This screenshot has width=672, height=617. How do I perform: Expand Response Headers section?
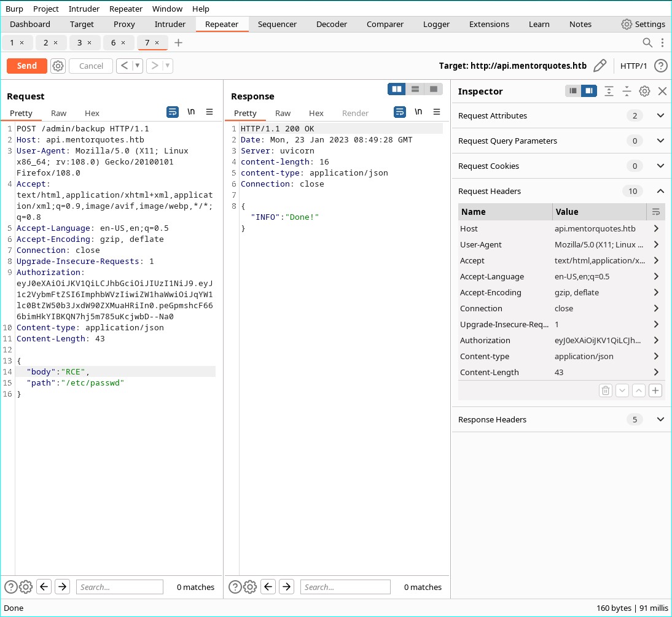660,419
